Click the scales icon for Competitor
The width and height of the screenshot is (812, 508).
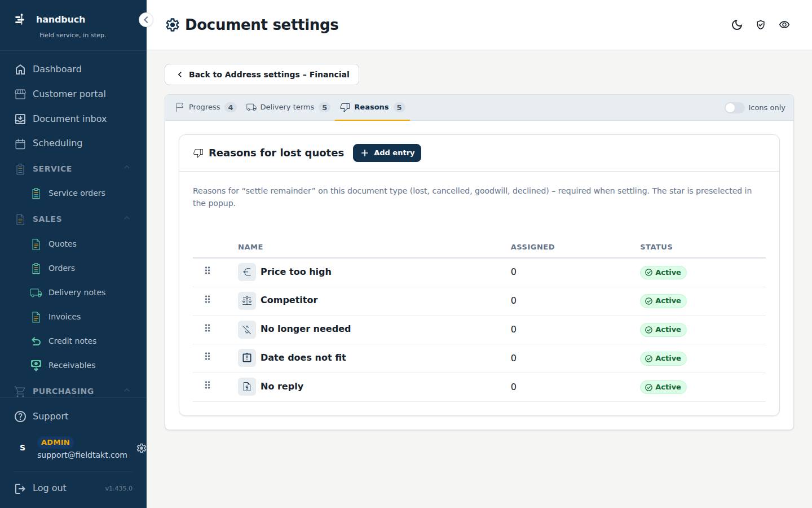[x=247, y=301]
